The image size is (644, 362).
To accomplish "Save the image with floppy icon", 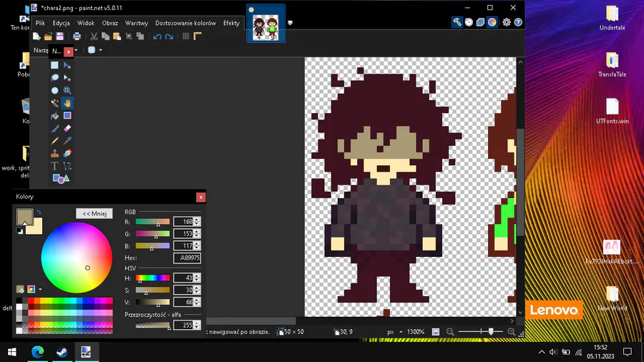I will [60, 36].
